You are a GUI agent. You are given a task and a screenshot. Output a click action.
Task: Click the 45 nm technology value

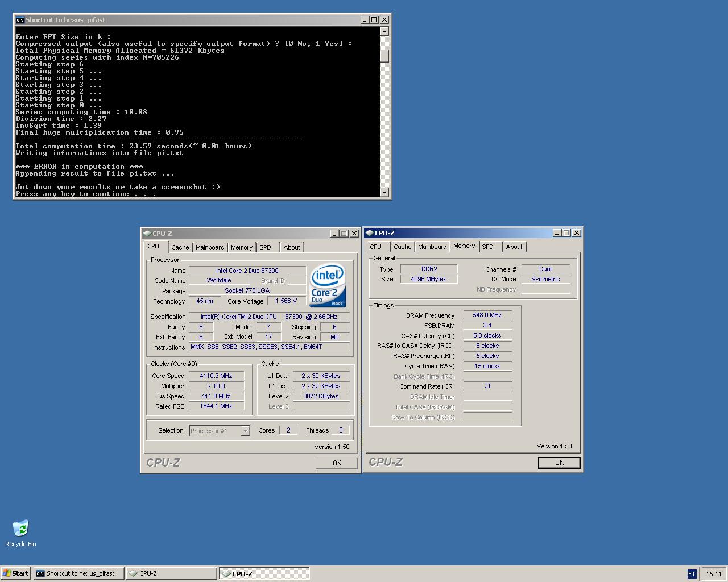[205, 301]
